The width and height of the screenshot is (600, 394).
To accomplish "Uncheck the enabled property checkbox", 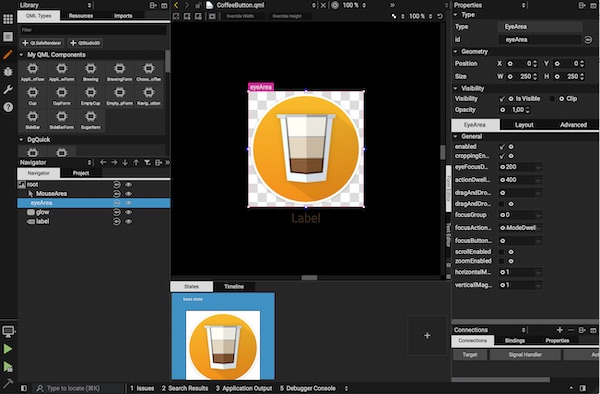I will (502, 147).
